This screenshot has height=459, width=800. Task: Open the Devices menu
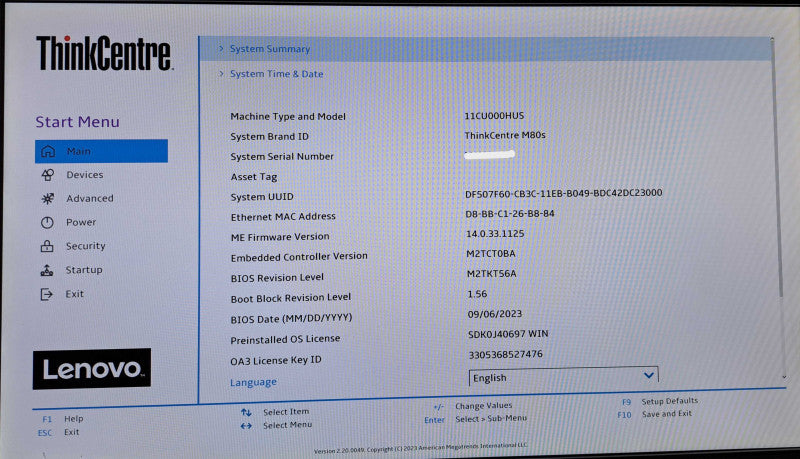point(85,174)
